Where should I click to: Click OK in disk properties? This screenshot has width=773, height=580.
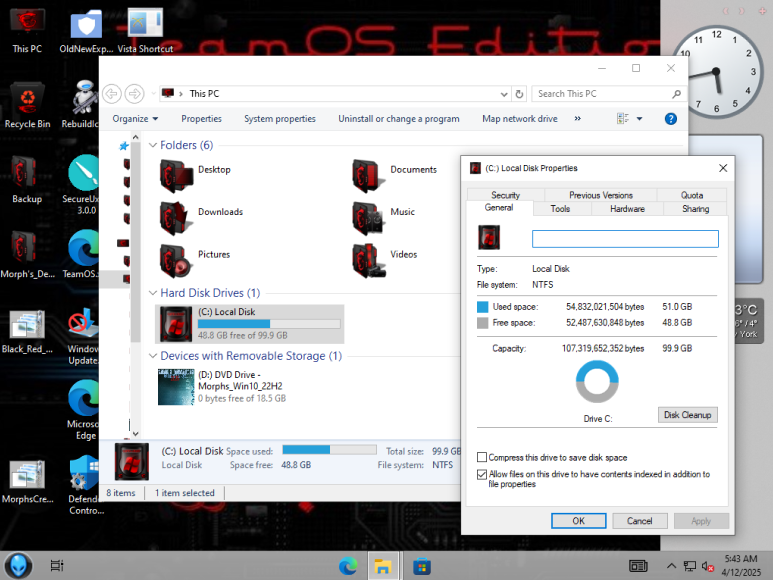578,521
